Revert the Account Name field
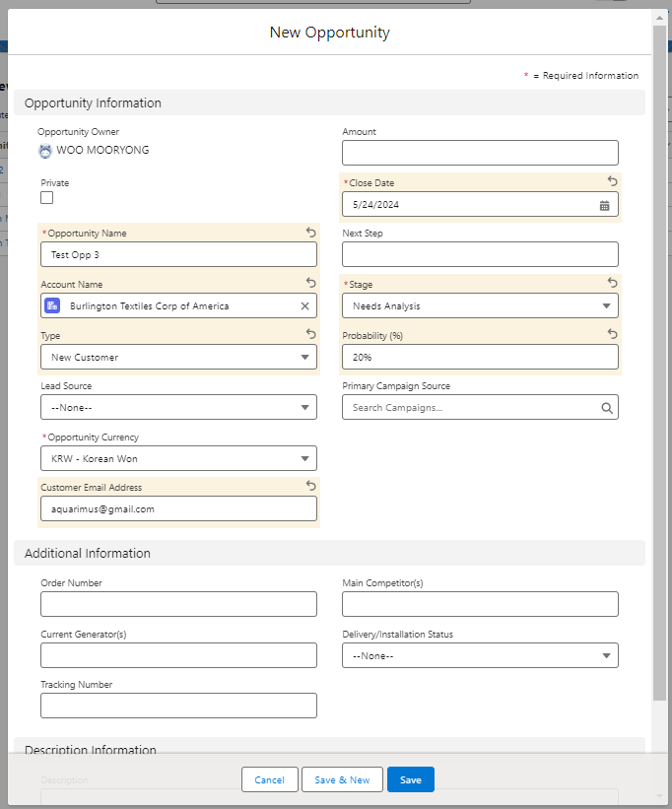 [x=310, y=283]
